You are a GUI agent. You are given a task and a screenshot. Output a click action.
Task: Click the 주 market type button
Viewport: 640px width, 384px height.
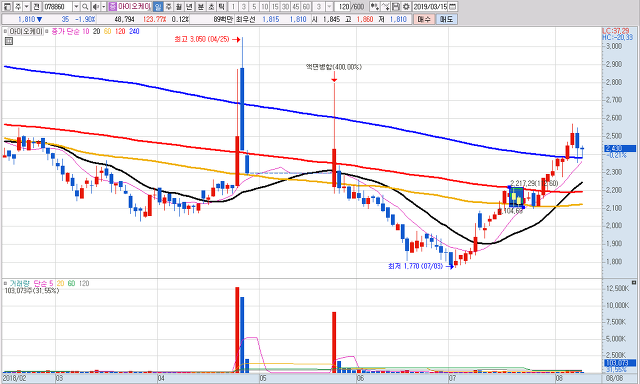18,7
